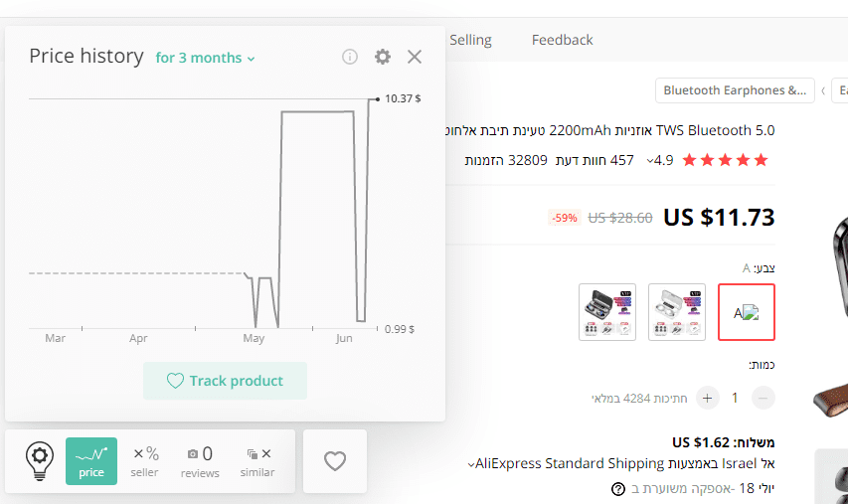The height and width of the screenshot is (504, 848).
Task: Switch to the Feedback tab
Action: point(562,40)
